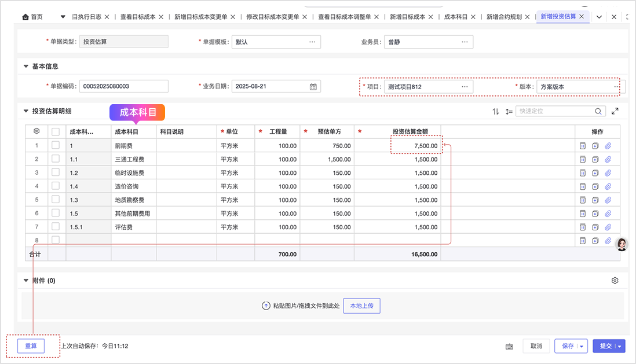
Task: Tick the checkbox for row 1 前期费
Action: (56, 145)
